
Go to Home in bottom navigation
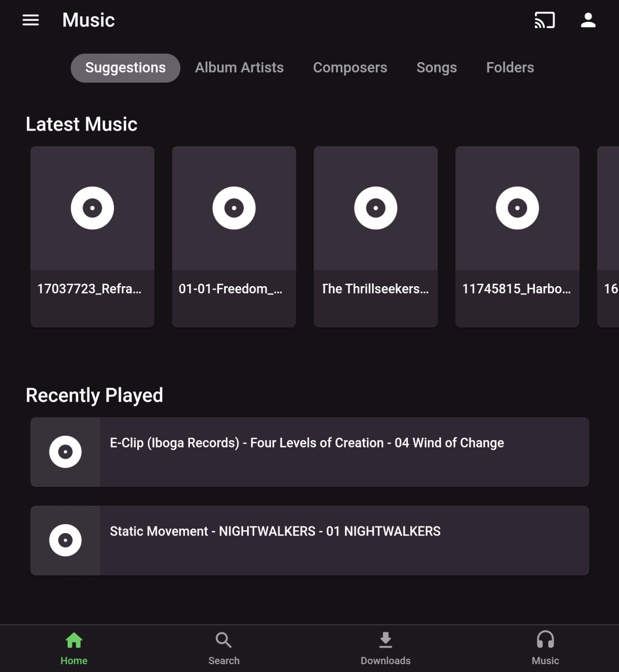74,648
